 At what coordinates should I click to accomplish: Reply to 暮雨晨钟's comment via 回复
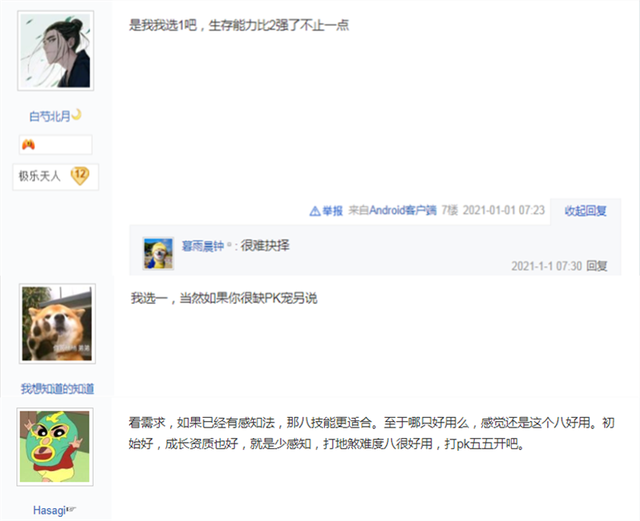tap(597, 266)
